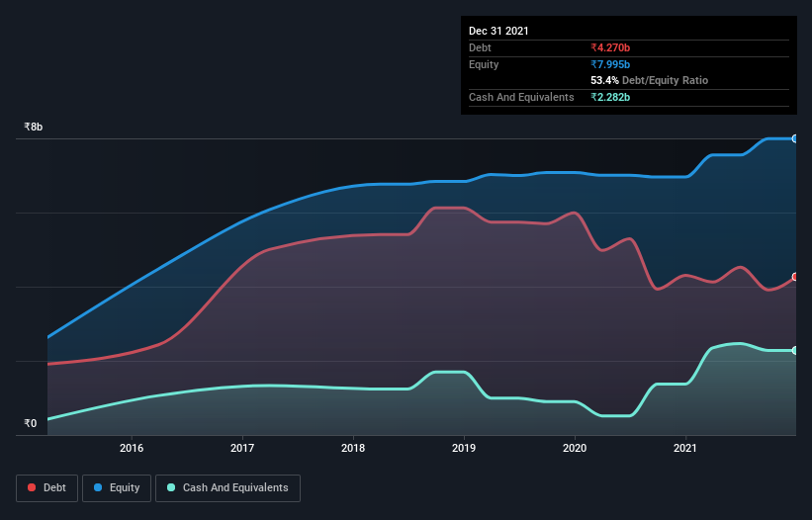Click the teal Cash endpoint marker
812x520 pixels.
click(x=795, y=350)
